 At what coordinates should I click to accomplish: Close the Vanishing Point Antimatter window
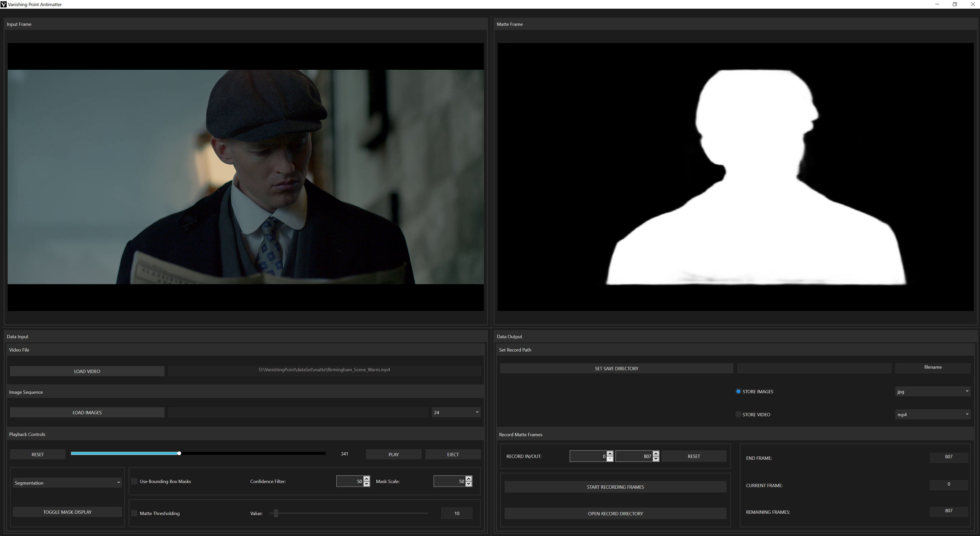973,4
